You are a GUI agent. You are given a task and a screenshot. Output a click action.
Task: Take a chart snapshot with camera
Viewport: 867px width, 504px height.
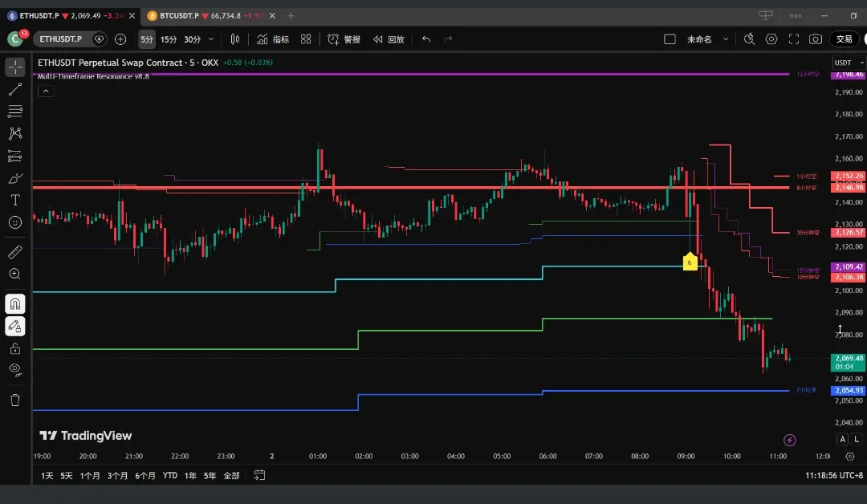(816, 39)
